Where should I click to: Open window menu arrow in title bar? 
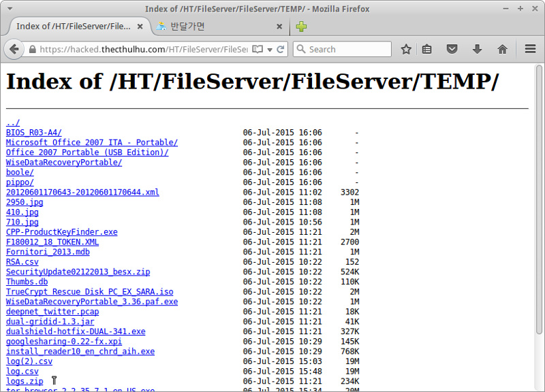10,9
